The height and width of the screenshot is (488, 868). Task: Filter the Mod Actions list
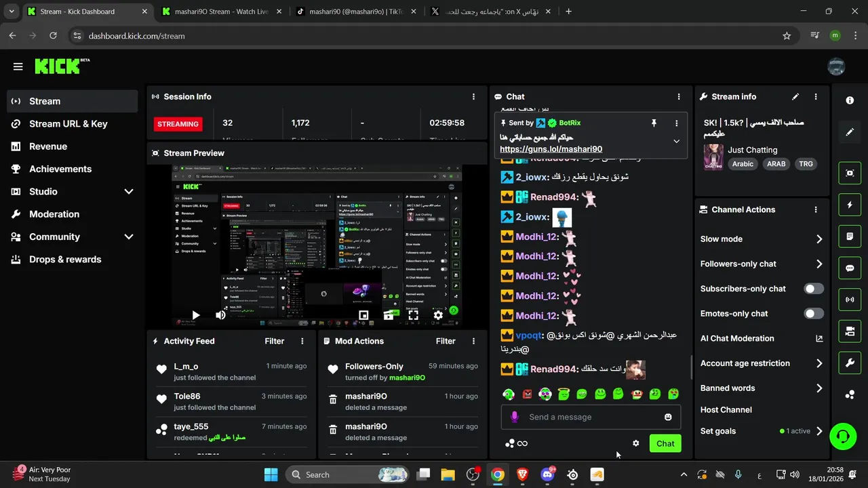446,342
